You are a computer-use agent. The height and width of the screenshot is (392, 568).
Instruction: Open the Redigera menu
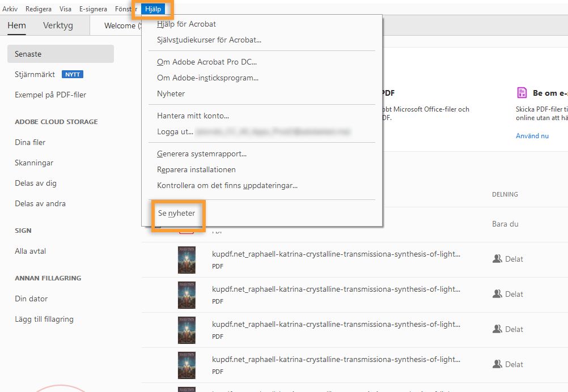click(x=39, y=9)
